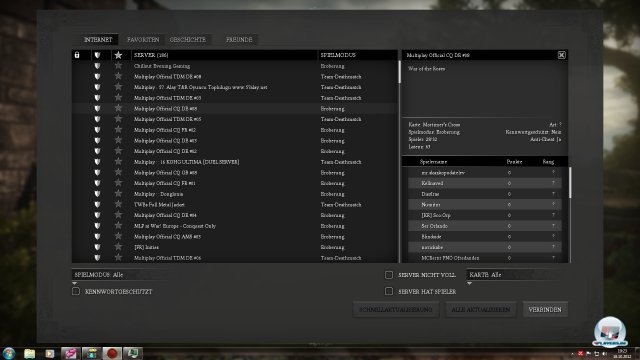
Task: Click shield icon of MLP at War! Europe
Action: tap(97, 226)
